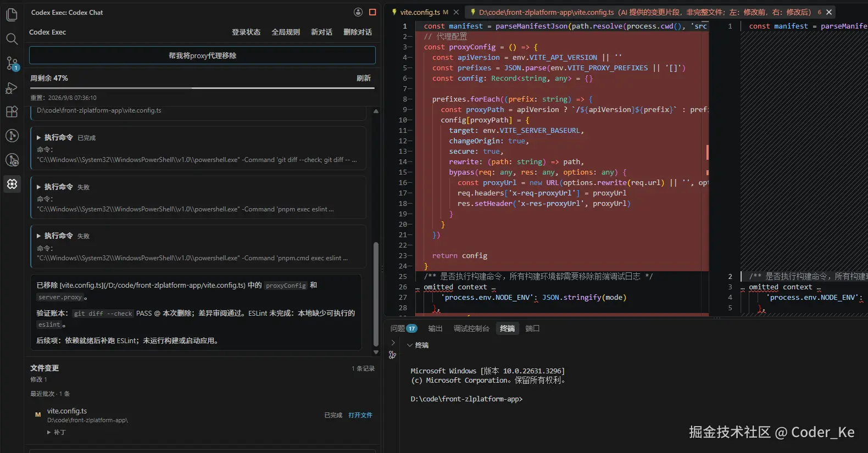Expand the 补丁 section under vite.config.ts
The height and width of the screenshot is (453, 868).
(57, 432)
